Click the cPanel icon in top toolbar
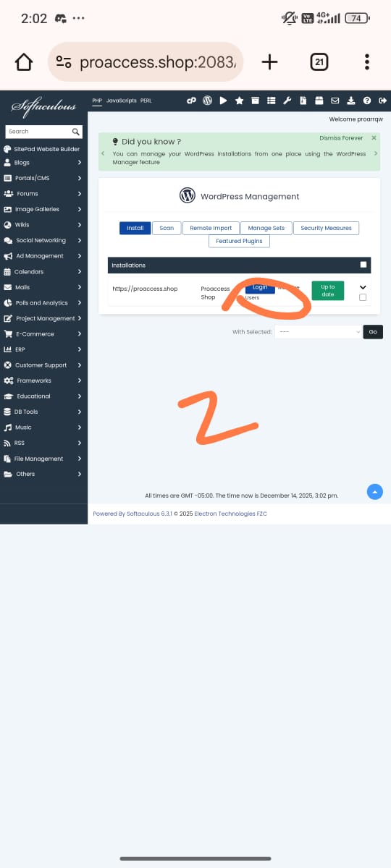 tap(191, 101)
